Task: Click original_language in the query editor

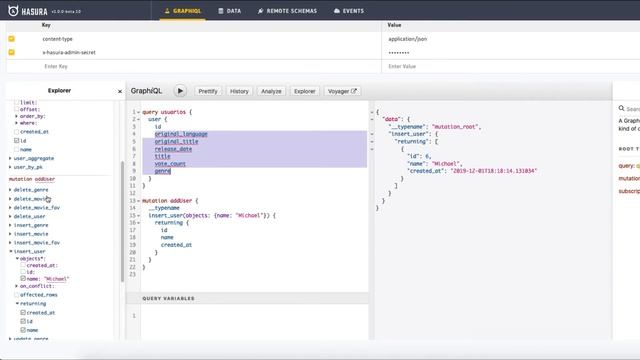Action: [x=181, y=134]
